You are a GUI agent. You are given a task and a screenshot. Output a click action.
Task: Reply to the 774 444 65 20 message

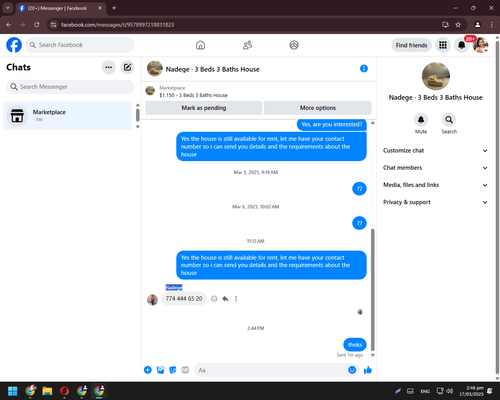(225, 299)
